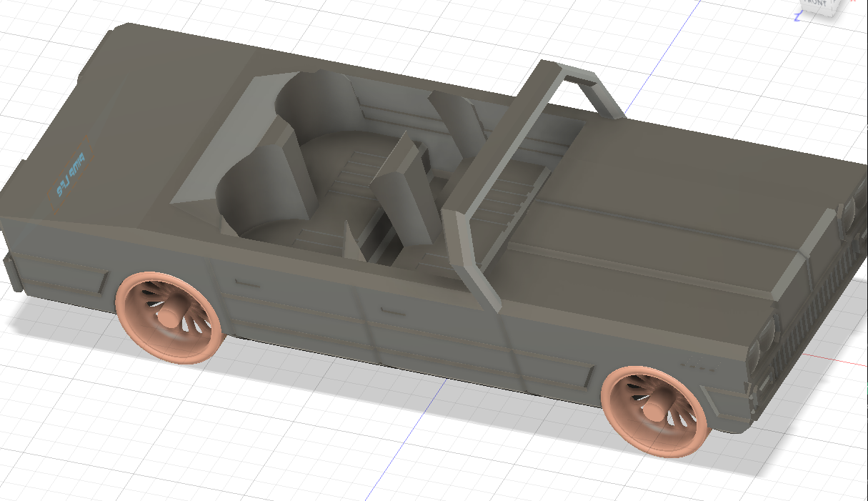This screenshot has width=868, height=501.
Task: Select the PIMP LYFE decal on the trunk
Action: coord(68,174)
